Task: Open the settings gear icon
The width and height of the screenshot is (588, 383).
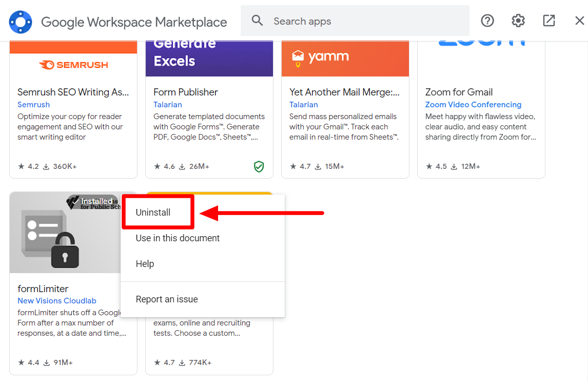Action: coord(518,20)
